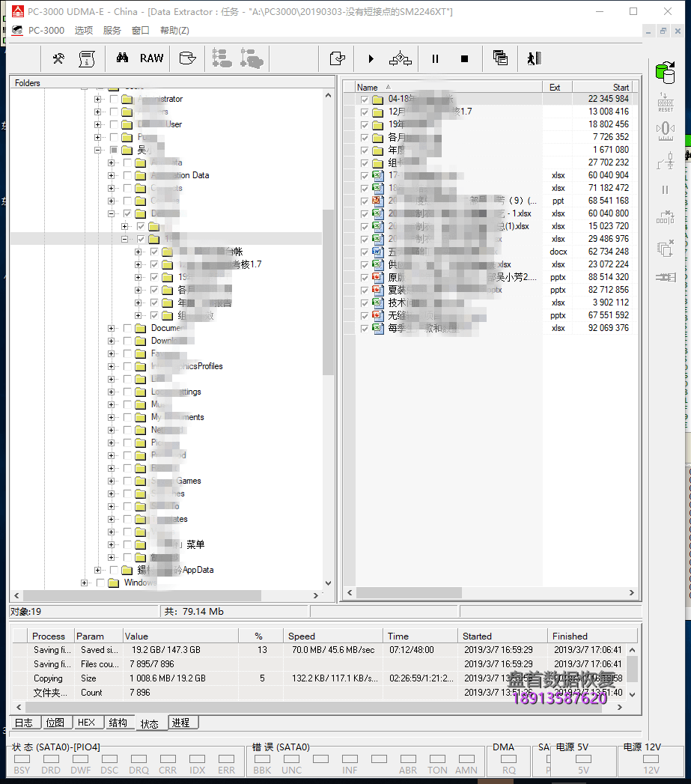Toggle checkbox of file with Start 60 040 904

click(x=365, y=175)
